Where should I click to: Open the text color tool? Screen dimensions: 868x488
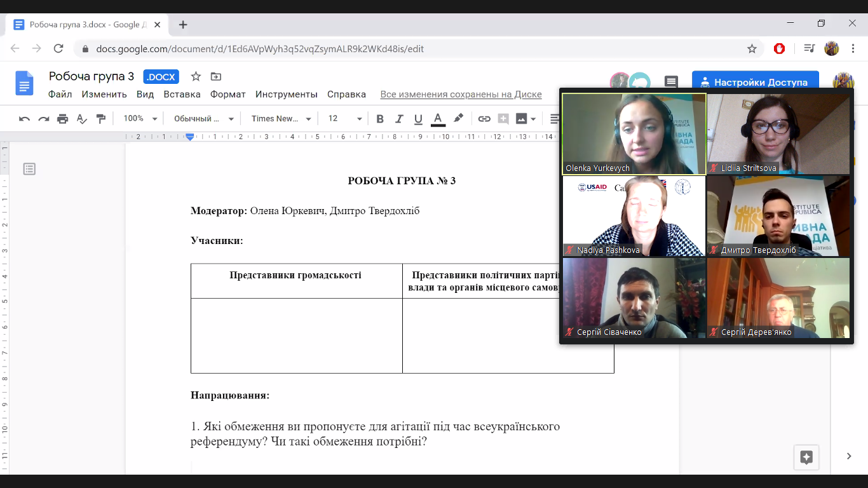tap(437, 118)
